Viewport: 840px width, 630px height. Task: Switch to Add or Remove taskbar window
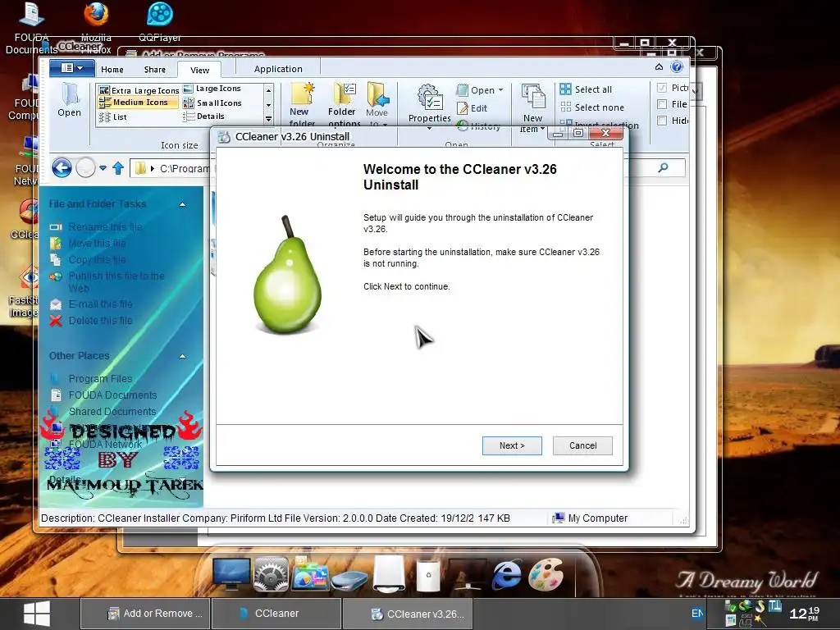(146, 614)
